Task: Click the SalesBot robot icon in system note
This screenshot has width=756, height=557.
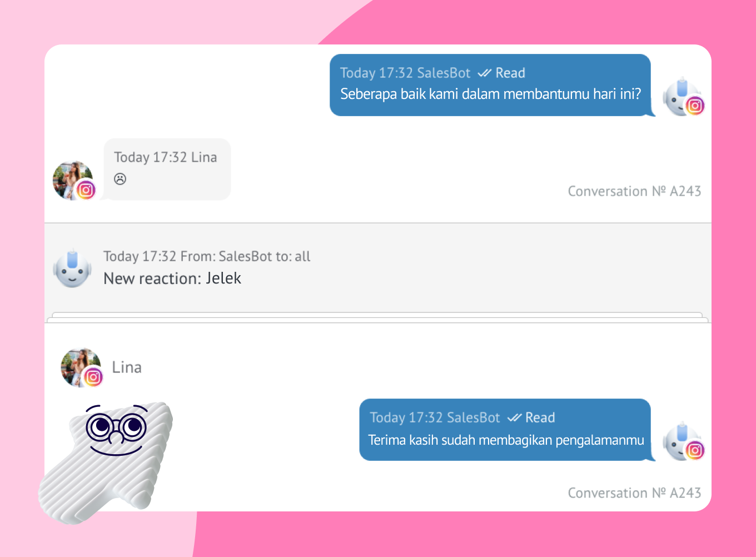Action: tap(72, 269)
